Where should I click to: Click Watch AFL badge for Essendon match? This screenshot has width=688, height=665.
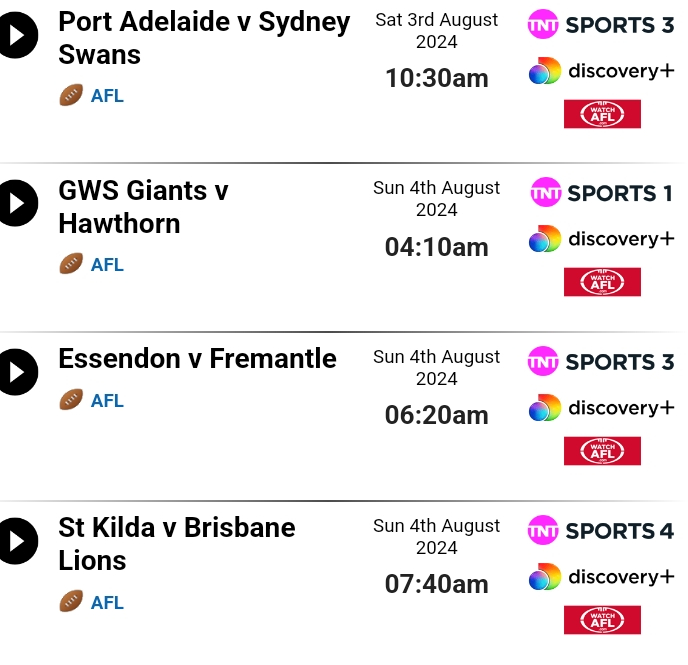click(602, 451)
